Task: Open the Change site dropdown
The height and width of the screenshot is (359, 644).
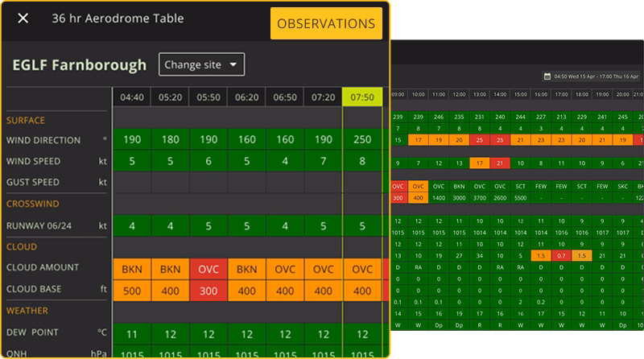Action: pyautogui.click(x=202, y=64)
